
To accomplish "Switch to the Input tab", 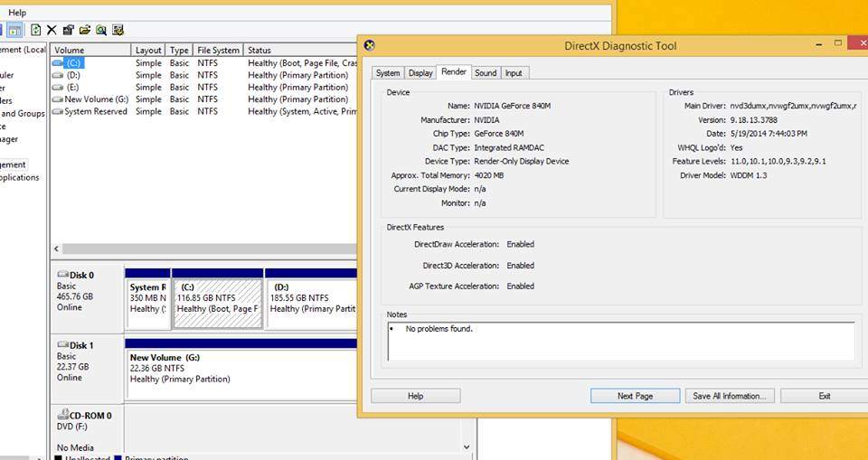I will tap(514, 73).
